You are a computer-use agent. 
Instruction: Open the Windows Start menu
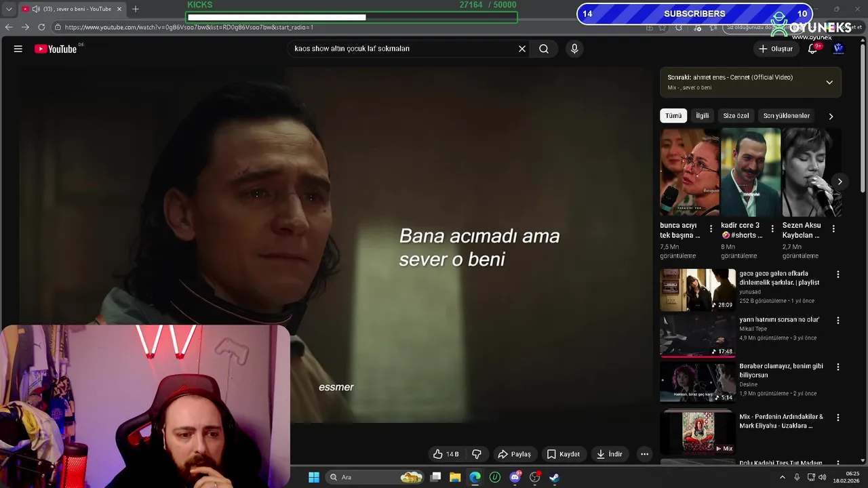coord(314,477)
